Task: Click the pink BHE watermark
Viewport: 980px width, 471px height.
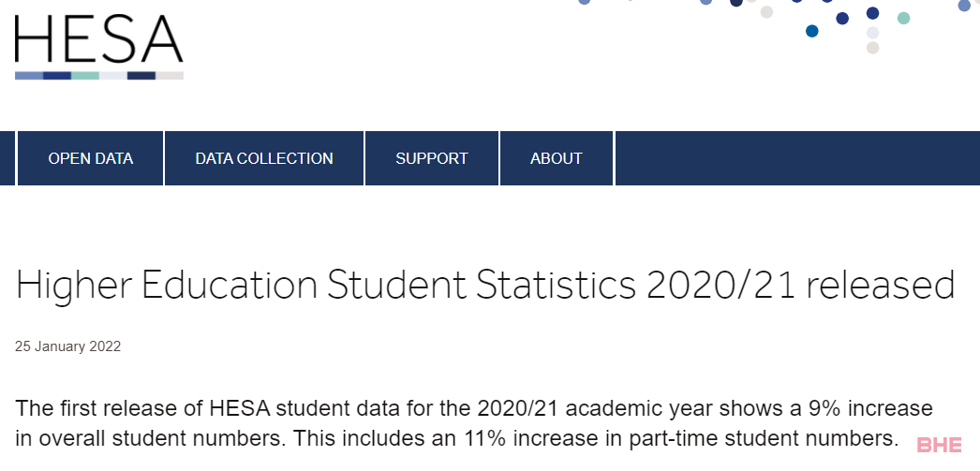Action: (939, 446)
